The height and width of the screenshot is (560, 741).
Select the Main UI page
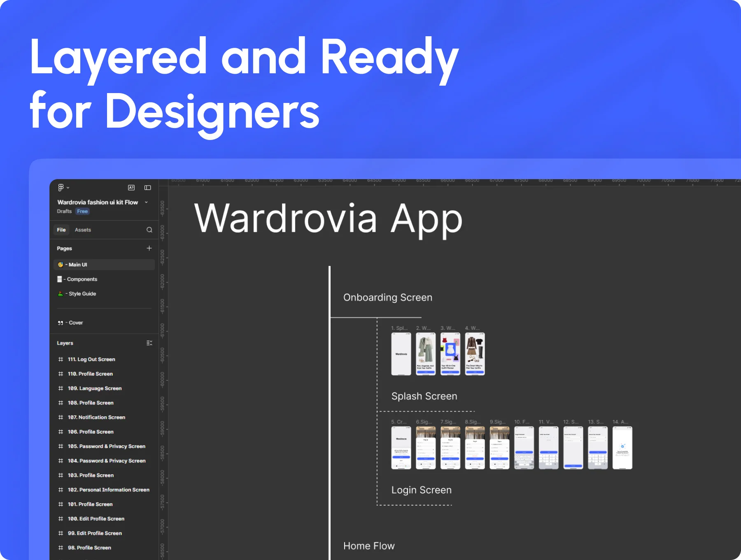click(104, 265)
